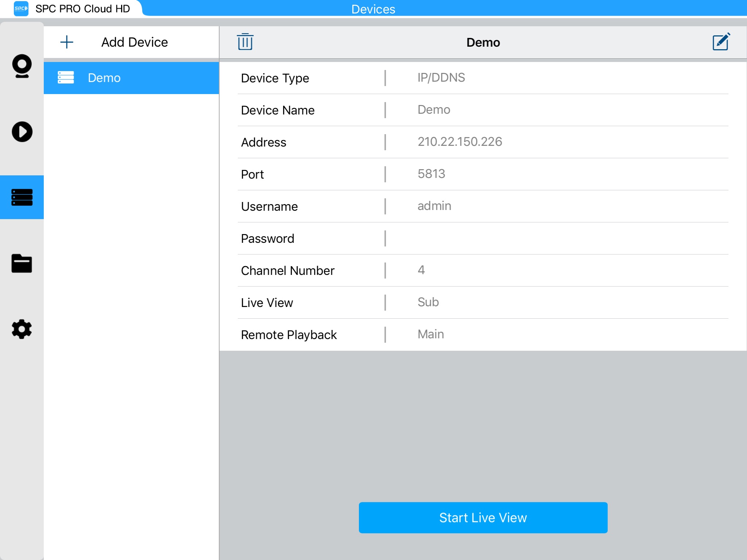Click the Address field 210.22.150.226
Screen dimensions: 747x560
coord(460,142)
